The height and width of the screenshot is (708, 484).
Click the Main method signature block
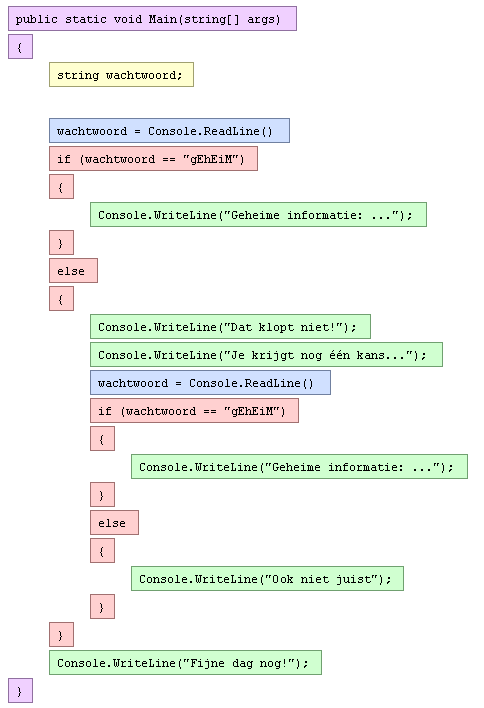152,19
